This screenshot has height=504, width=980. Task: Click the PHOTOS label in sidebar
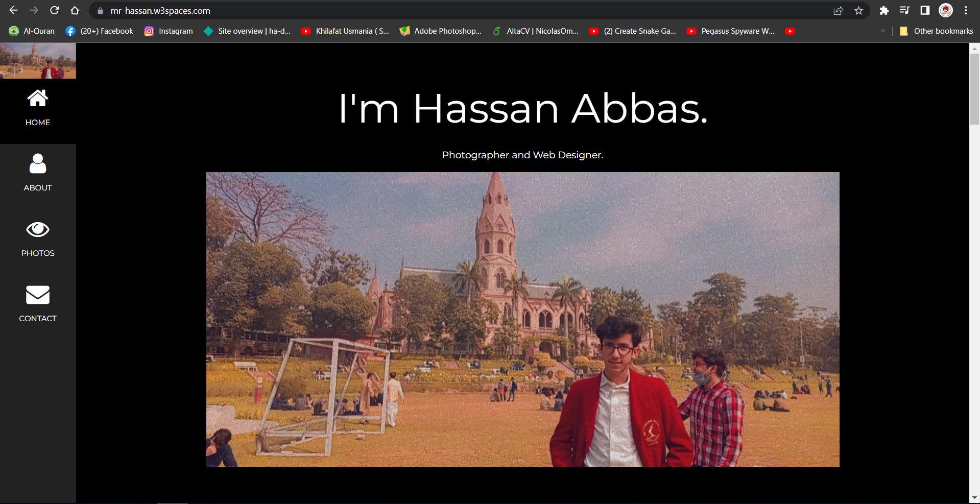(x=38, y=253)
